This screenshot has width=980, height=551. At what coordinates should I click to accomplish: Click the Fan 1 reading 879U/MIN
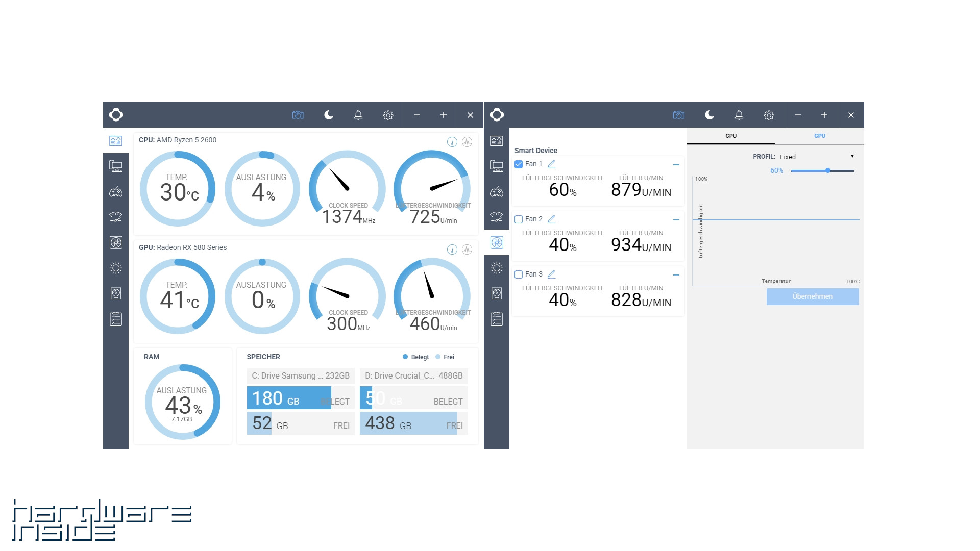641,190
